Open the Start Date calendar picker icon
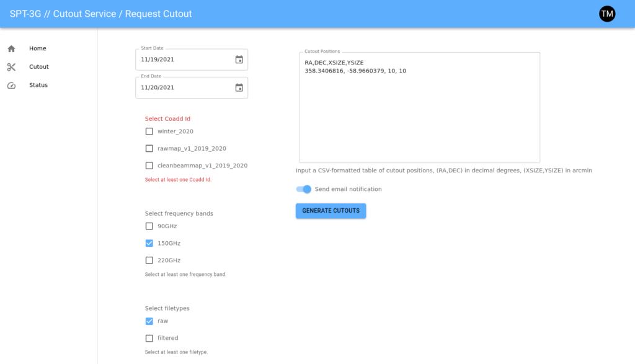This screenshot has height=364, width=635. click(x=239, y=60)
